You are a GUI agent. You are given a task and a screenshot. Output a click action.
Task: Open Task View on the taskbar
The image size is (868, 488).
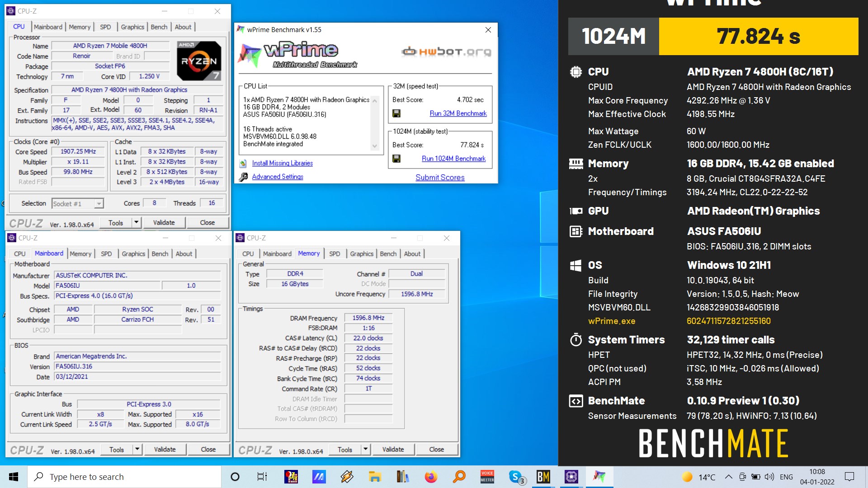click(x=262, y=477)
